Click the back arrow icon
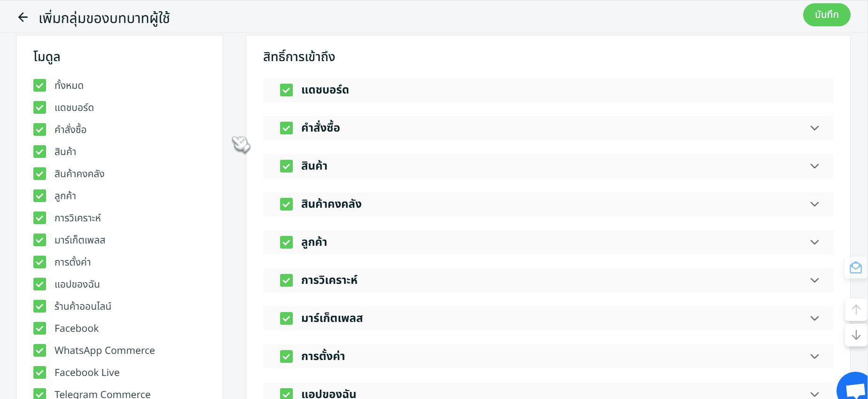868x399 pixels. tap(23, 18)
